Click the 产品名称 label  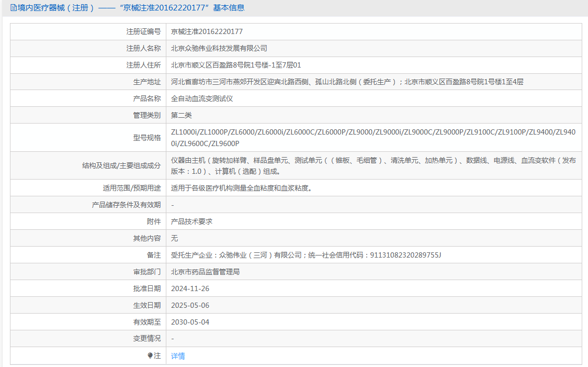[147, 99]
